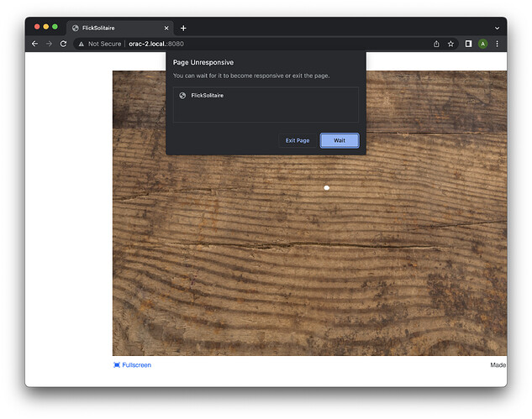Select the FlickSolitaire browser tab
This screenshot has height=419, width=532.
[x=120, y=29]
